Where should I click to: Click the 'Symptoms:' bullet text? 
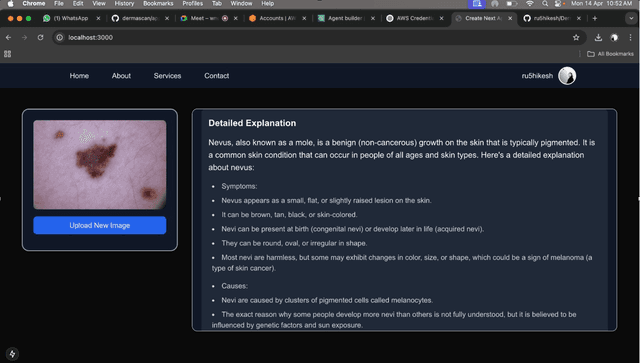coord(239,186)
